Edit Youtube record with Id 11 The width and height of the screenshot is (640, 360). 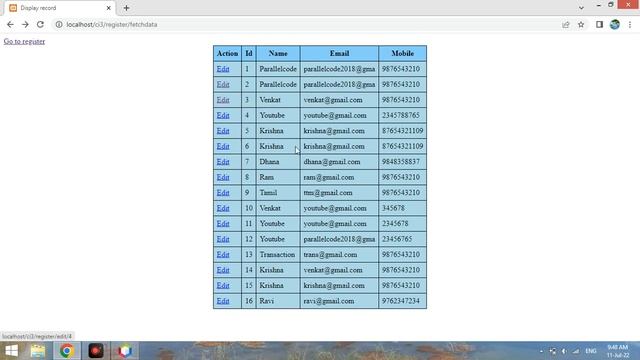click(x=223, y=224)
